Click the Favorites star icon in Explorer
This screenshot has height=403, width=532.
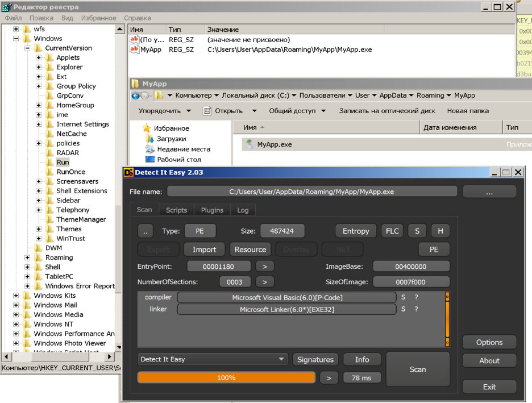[x=147, y=128]
